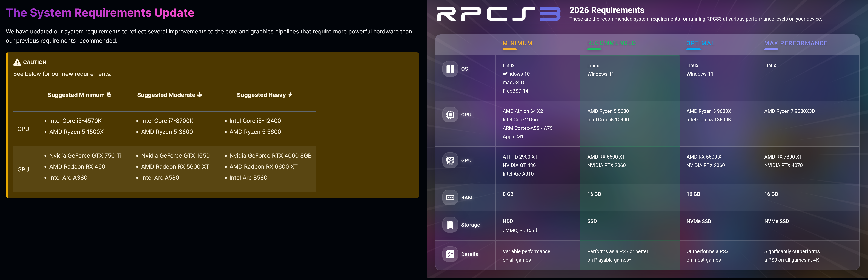The width and height of the screenshot is (868, 280).
Task: Click "Windows 11" in the Recommended column
Action: (601, 74)
